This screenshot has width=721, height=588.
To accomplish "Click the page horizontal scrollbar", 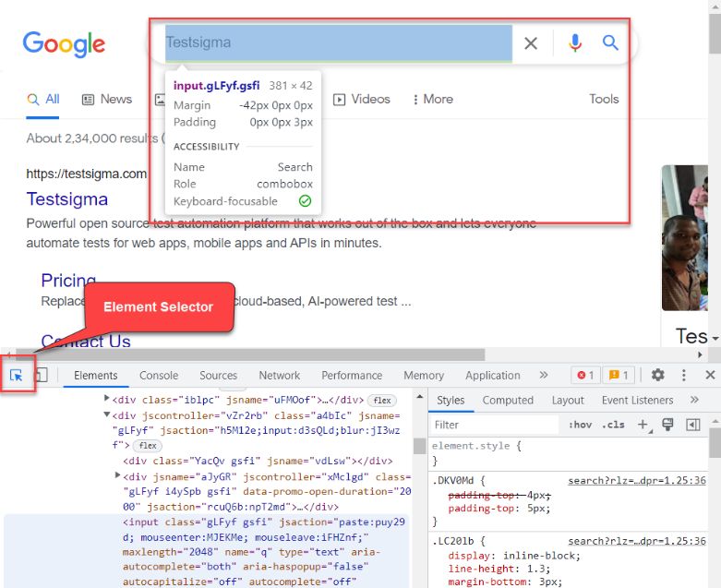I will pos(250,354).
